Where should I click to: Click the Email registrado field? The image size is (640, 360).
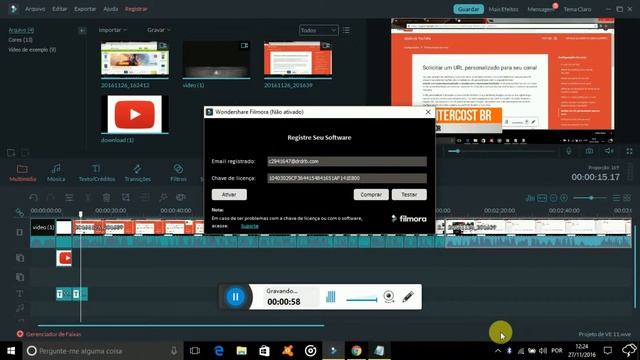tap(347, 161)
